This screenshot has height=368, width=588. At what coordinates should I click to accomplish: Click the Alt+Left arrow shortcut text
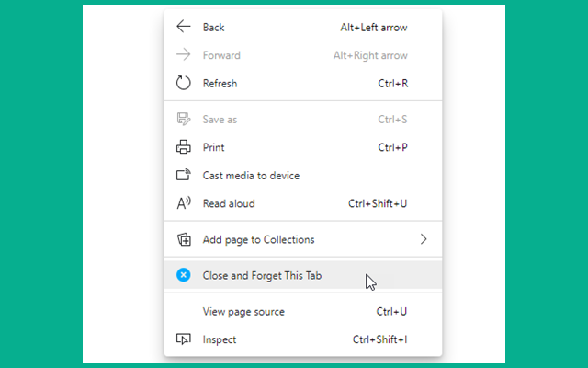pos(373,28)
